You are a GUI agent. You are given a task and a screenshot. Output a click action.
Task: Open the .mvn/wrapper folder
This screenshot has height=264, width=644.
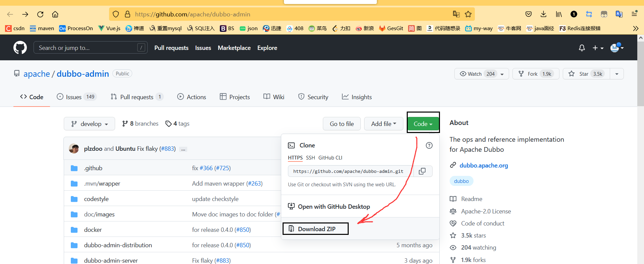pyautogui.click(x=102, y=184)
